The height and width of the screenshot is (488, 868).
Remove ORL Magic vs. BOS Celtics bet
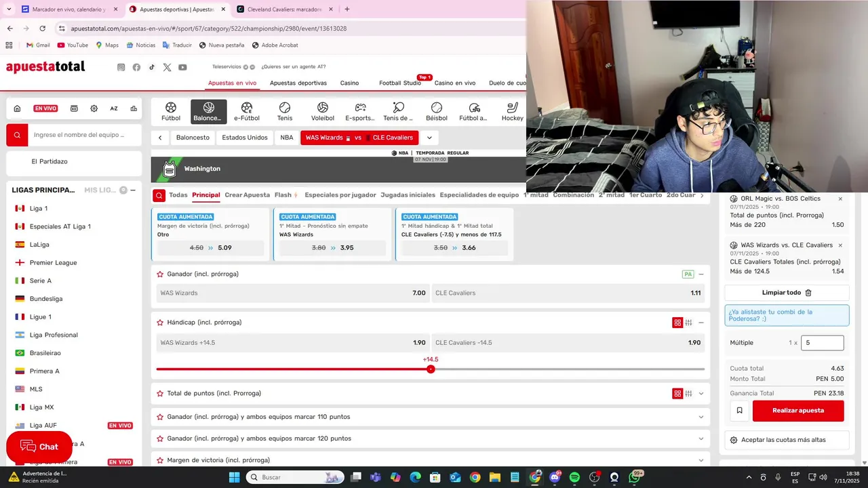(x=840, y=199)
